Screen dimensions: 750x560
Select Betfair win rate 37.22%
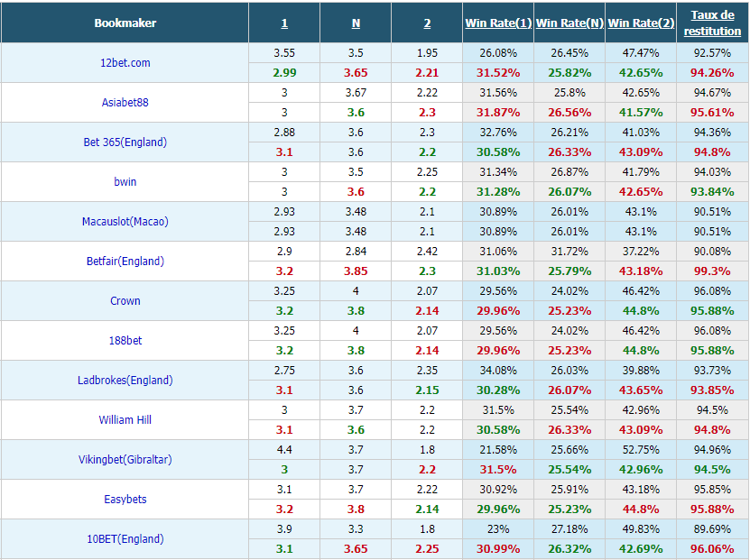641,252
